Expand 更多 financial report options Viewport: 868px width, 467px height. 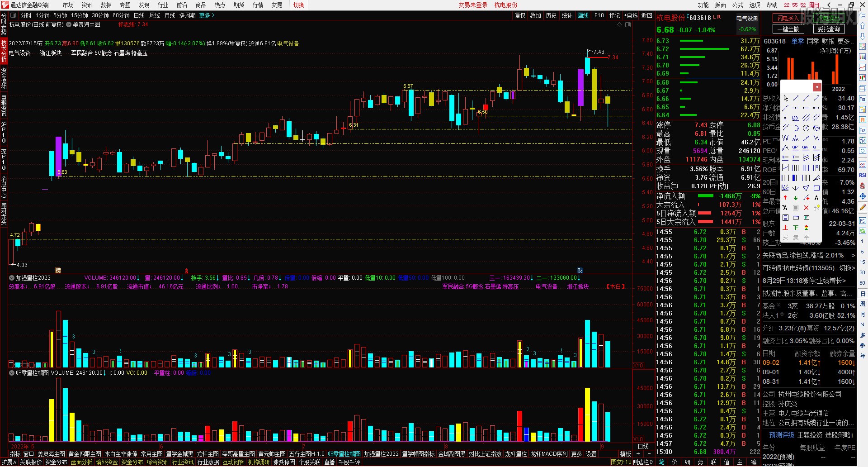click(845, 41)
